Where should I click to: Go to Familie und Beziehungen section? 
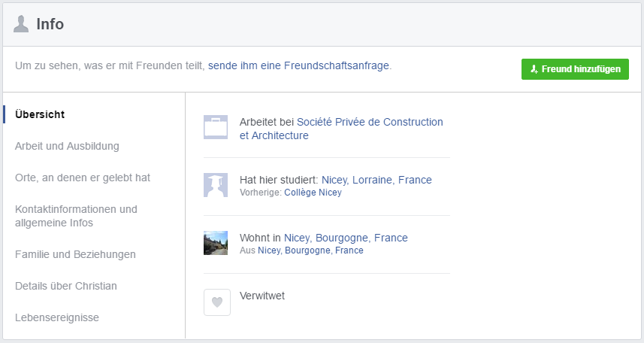[x=75, y=254]
